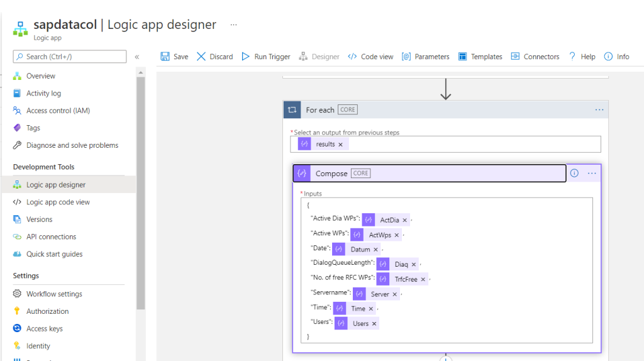Open the Access keys menu item
The image size is (644, 361).
45,328
